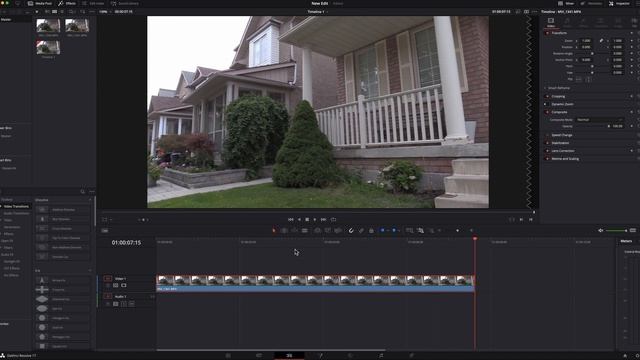Screen dimensions: 640x360
Task: Toggle the Mixer panel button
Action: [566, 3]
